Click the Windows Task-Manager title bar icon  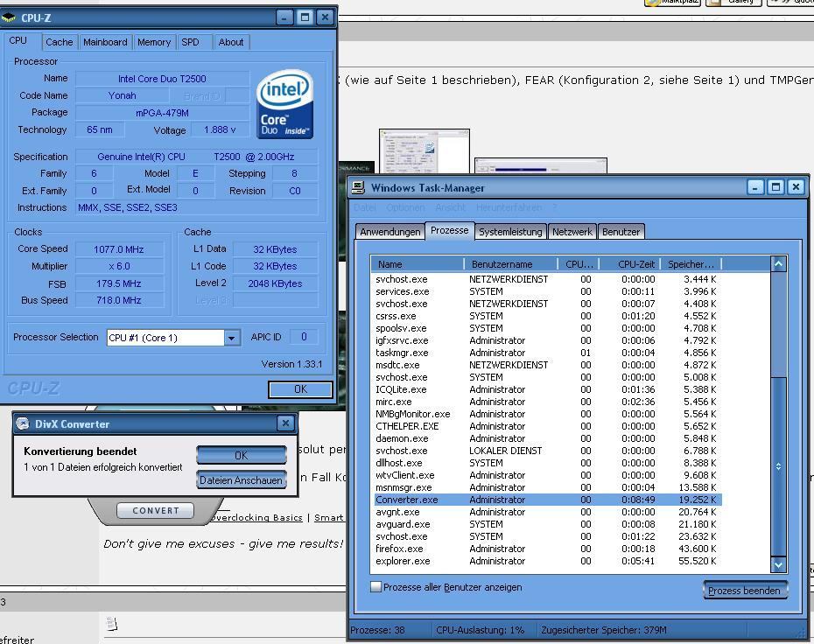358,187
